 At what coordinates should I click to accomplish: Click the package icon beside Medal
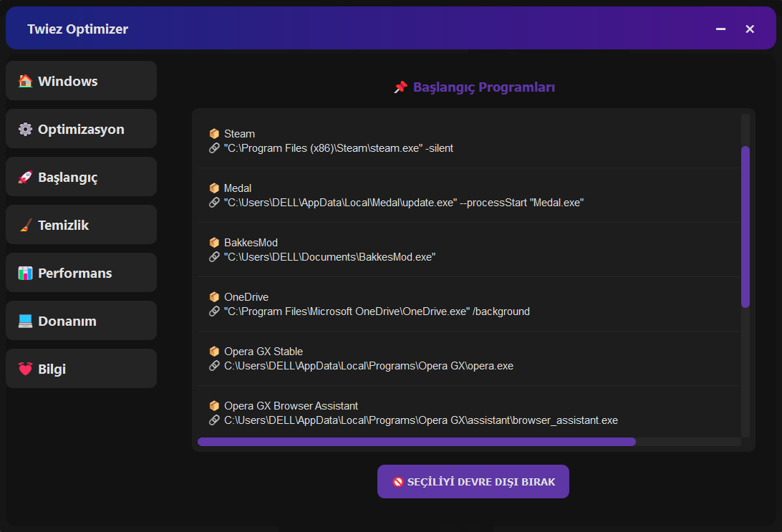click(214, 188)
